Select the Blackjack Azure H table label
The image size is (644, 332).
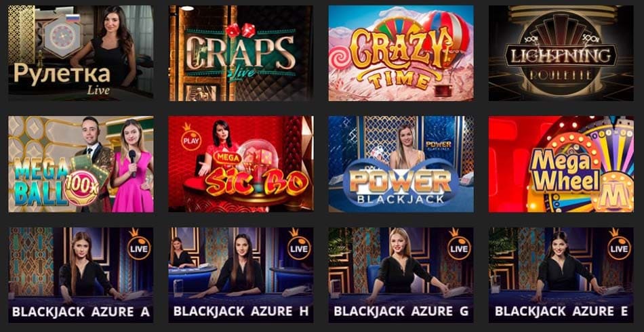point(241,312)
